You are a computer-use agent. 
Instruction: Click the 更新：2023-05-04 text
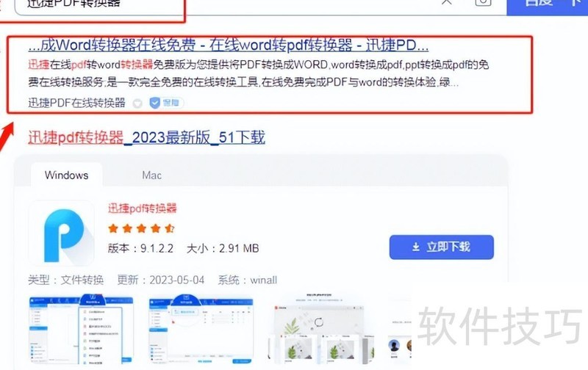(x=161, y=280)
